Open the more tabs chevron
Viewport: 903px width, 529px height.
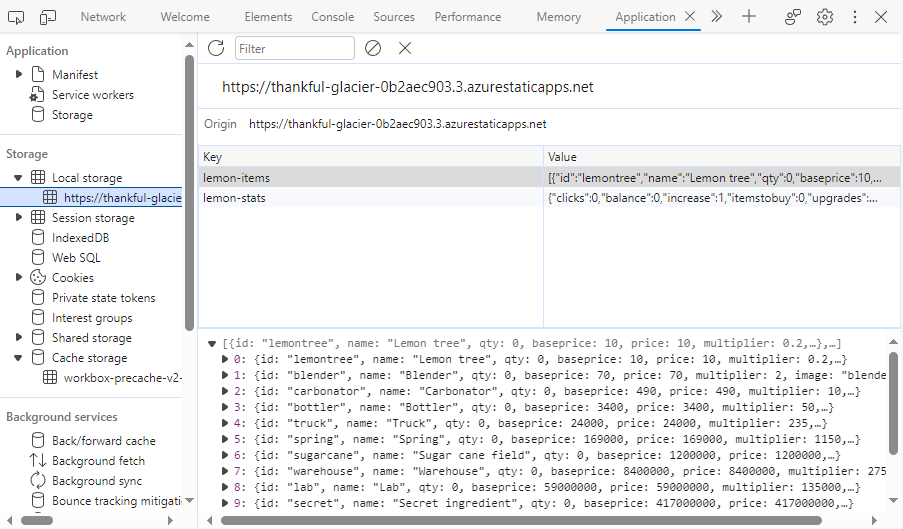[716, 17]
